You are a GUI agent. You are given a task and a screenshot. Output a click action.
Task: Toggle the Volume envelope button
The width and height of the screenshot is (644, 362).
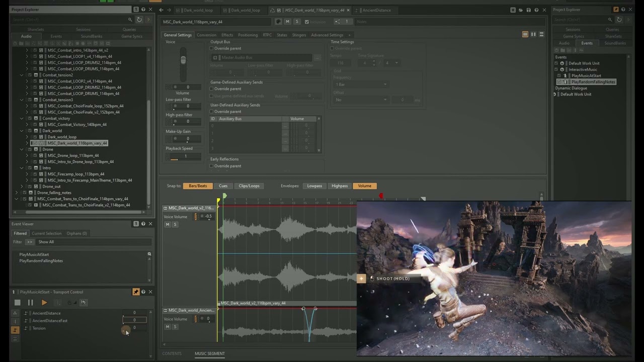pos(365,186)
